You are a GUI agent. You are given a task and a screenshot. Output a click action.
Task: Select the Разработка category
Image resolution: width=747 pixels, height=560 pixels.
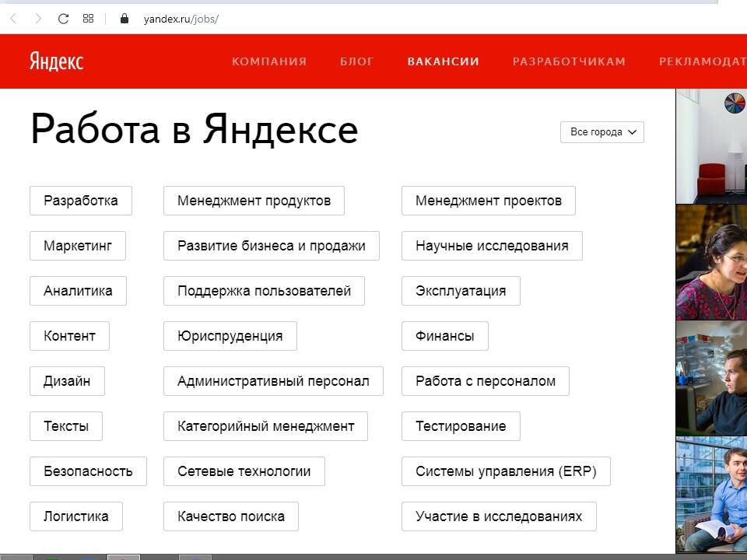(80, 200)
